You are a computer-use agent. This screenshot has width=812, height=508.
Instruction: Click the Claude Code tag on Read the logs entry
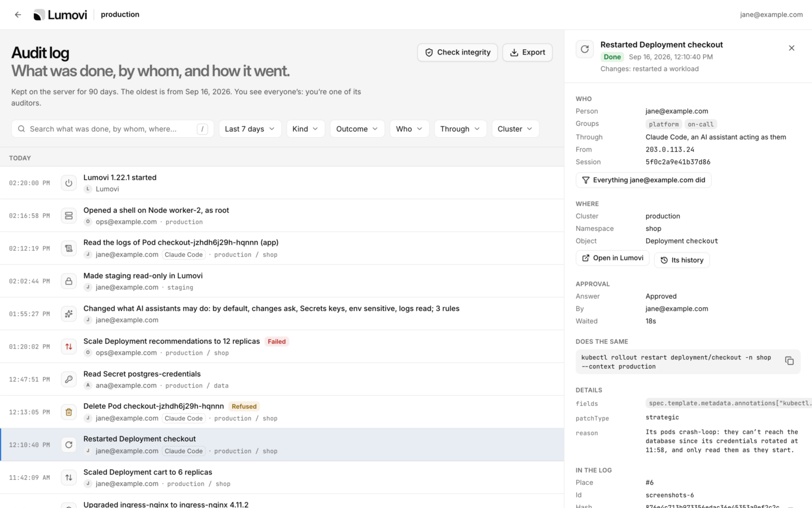184,255
